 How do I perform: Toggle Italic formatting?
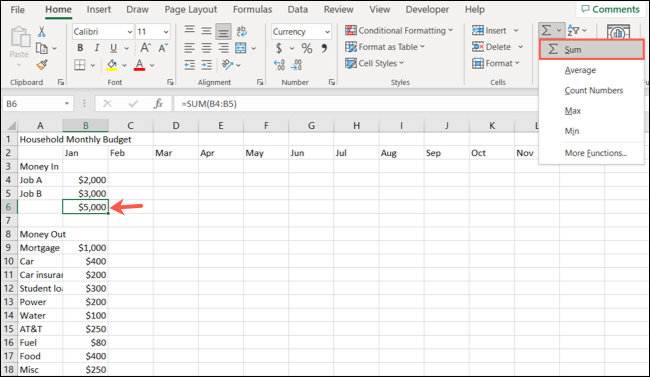click(x=97, y=48)
